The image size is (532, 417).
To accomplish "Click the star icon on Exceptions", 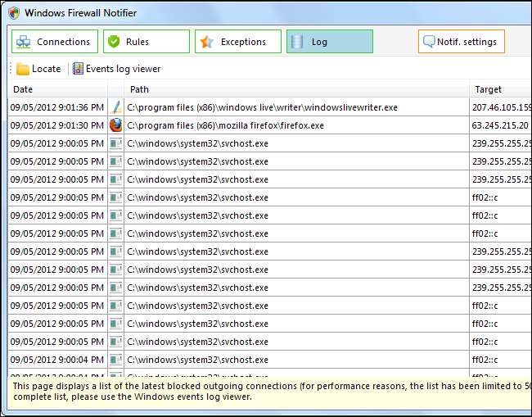I will [207, 42].
